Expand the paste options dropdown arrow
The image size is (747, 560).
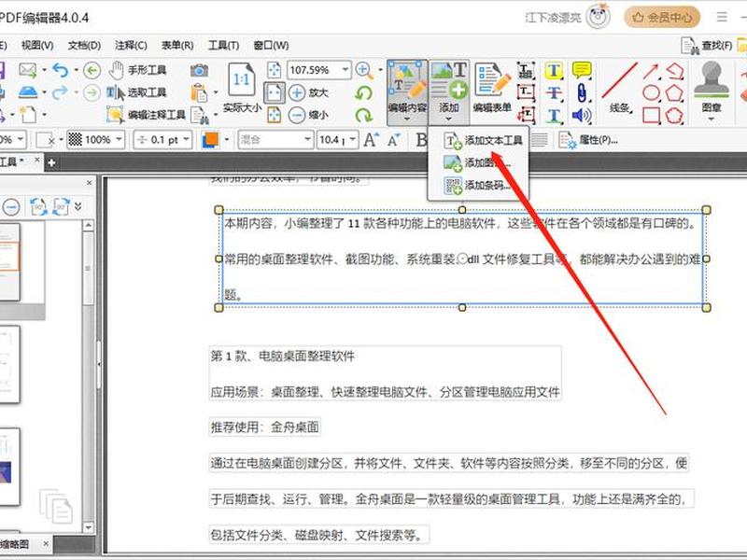coord(216,92)
